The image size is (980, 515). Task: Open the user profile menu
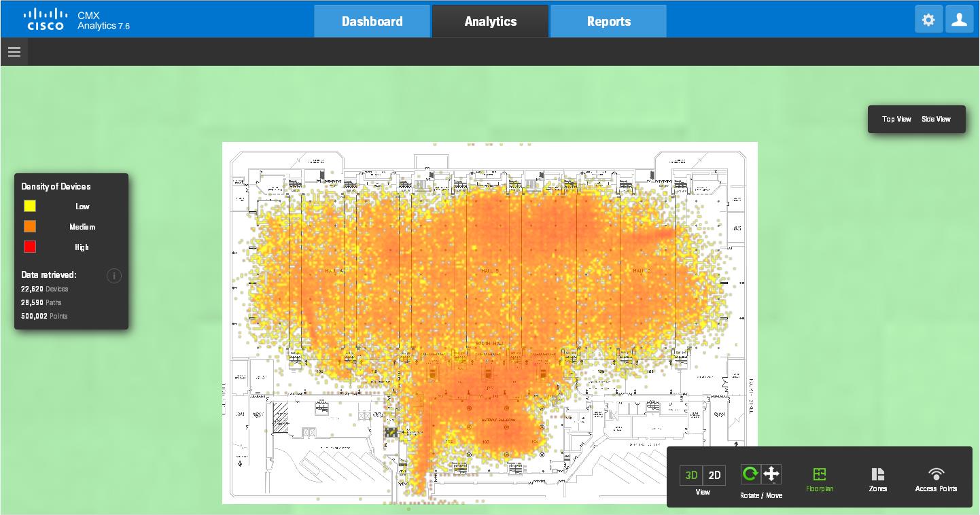click(960, 20)
